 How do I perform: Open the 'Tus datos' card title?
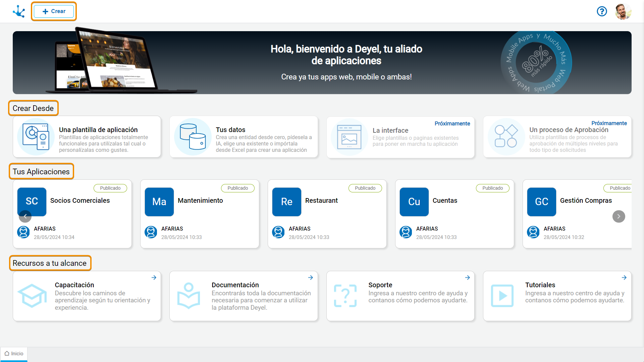[230, 130]
